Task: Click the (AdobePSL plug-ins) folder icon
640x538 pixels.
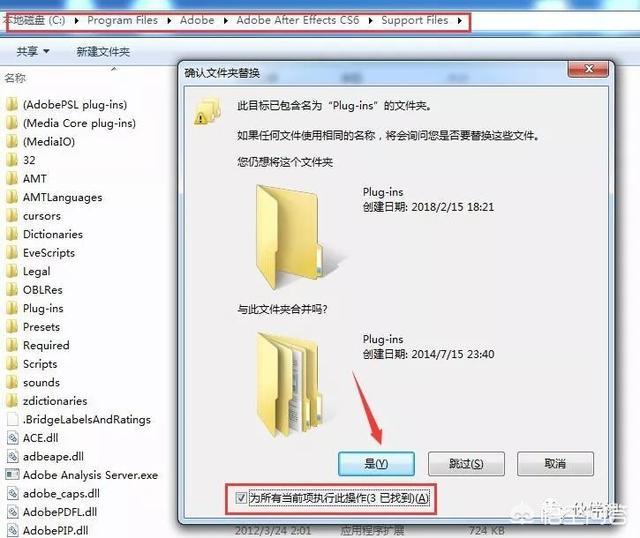Action: click(12, 104)
